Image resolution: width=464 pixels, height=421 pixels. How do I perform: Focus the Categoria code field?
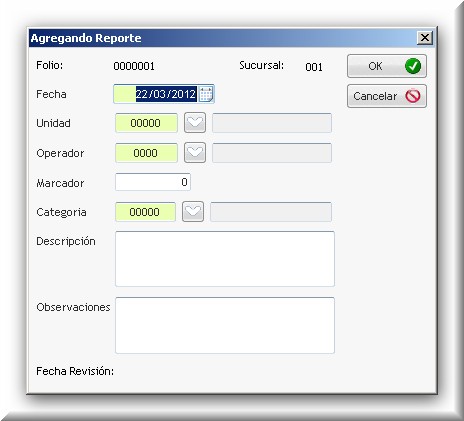tap(145, 212)
